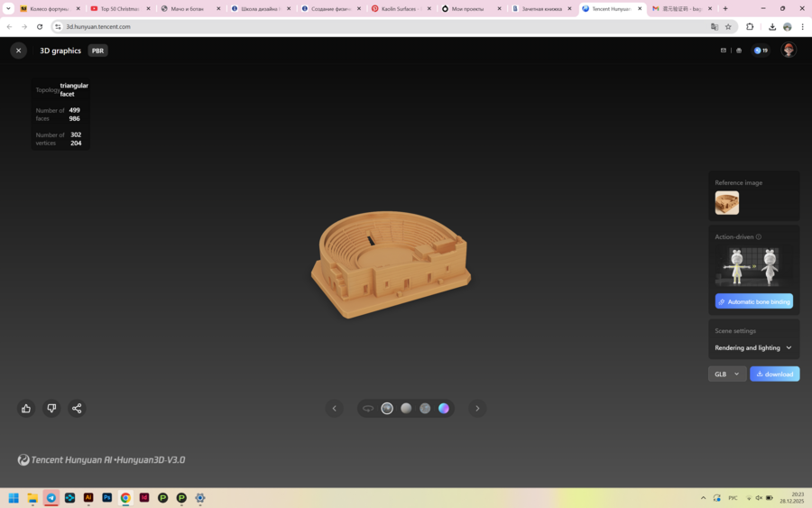Expand the Rendering and lighting section
Screen dimensions: 812x508
click(753, 347)
